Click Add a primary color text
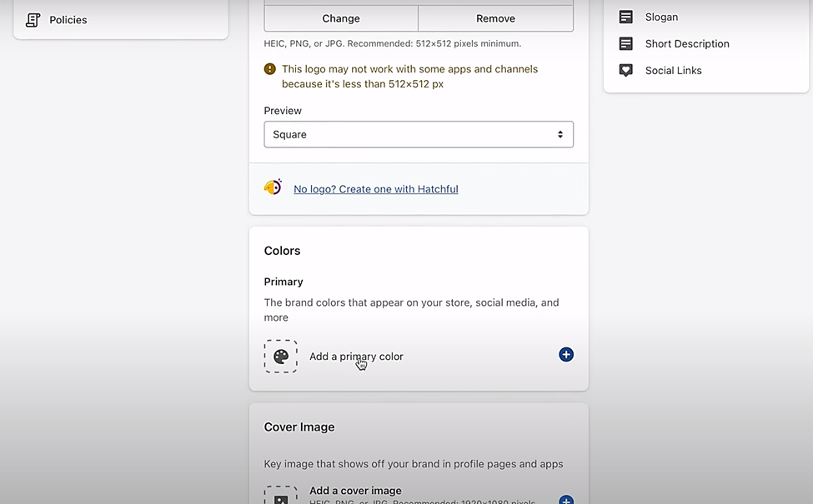The width and height of the screenshot is (813, 504). [356, 357]
